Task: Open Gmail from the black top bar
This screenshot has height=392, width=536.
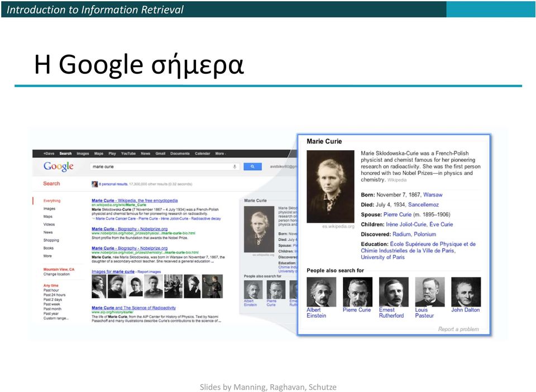Action: (160, 154)
